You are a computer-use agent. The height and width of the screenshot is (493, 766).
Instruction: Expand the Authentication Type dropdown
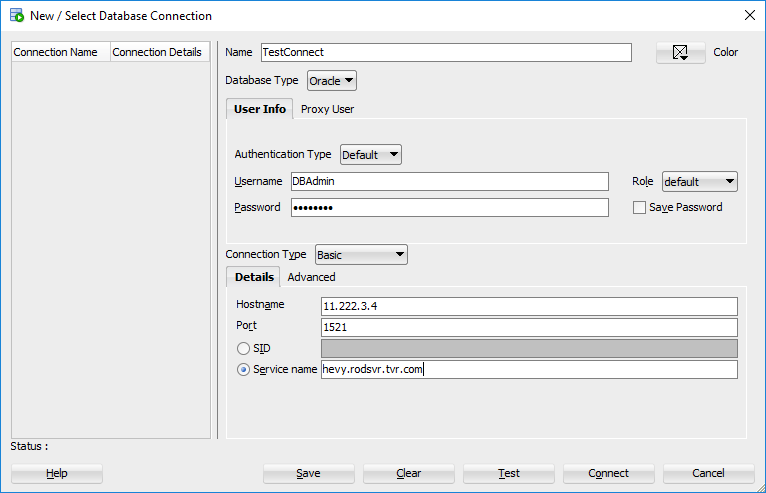tap(371, 155)
